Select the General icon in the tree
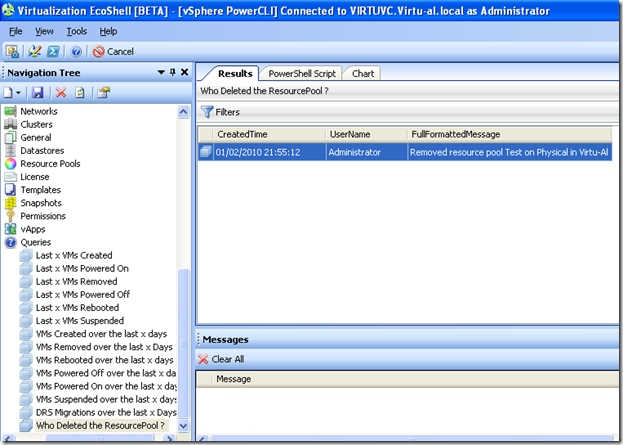The height and width of the screenshot is (445, 623). (10, 137)
